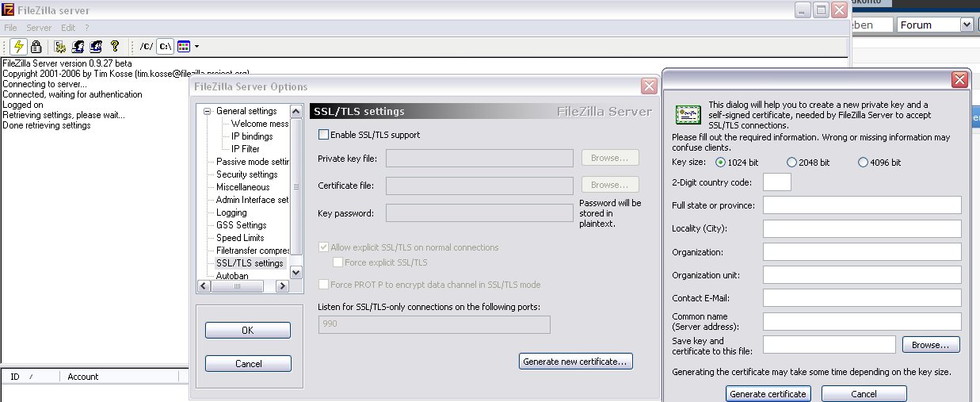Viewport: 980px width, 402px height.
Task: Open the Users editor toolbar icon
Action: tap(78, 46)
